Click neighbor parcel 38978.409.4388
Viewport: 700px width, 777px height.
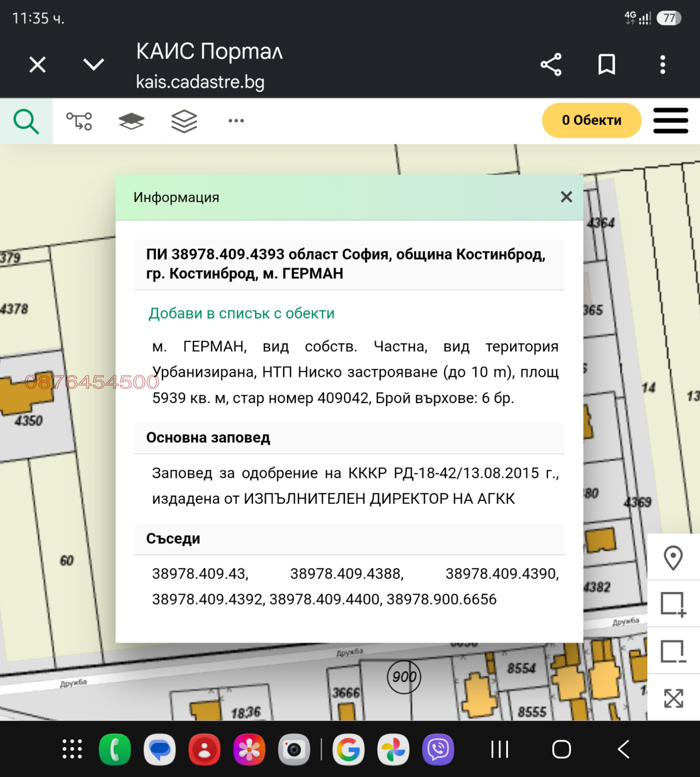click(x=347, y=573)
